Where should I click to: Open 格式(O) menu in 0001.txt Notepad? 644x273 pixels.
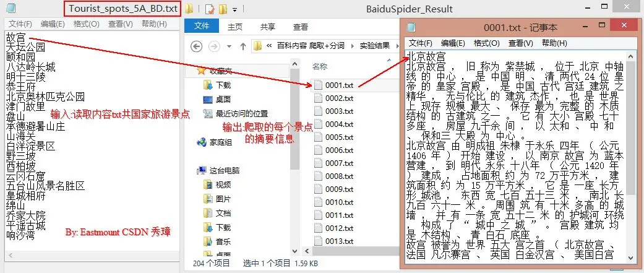click(487, 43)
